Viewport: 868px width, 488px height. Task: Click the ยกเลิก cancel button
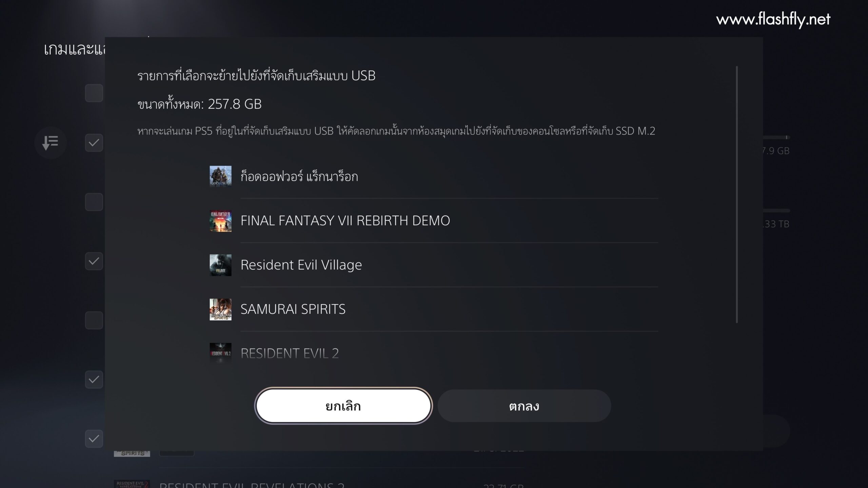(343, 406)
